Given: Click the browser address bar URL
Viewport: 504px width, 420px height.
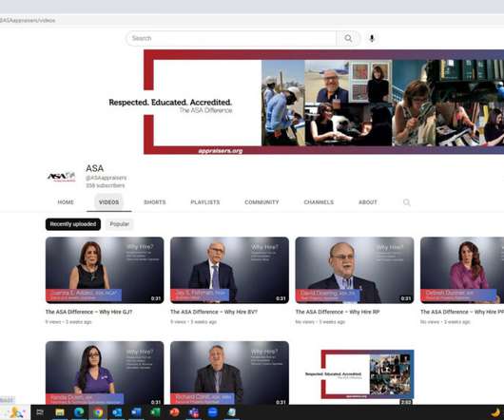Looking at the screenshot, I should [28, 20].
